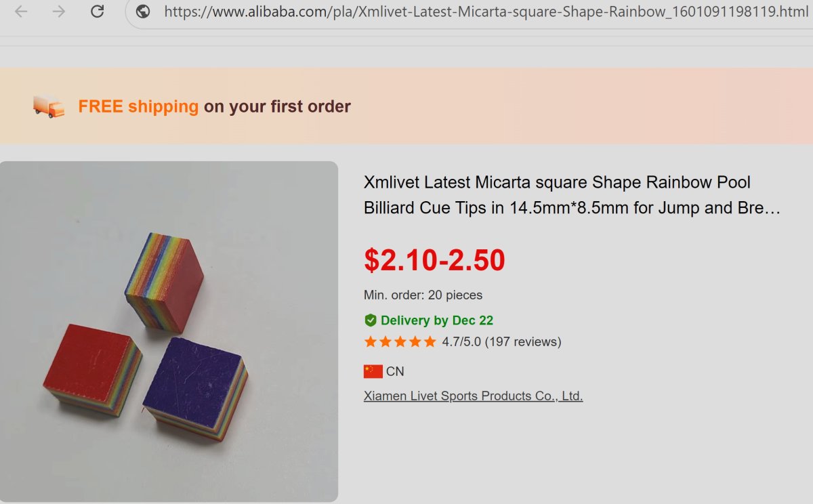Click the alibaba.com URL address bar
Viewport: 813px width, 504px height.
pyautogui.click(x=474, y=12)
